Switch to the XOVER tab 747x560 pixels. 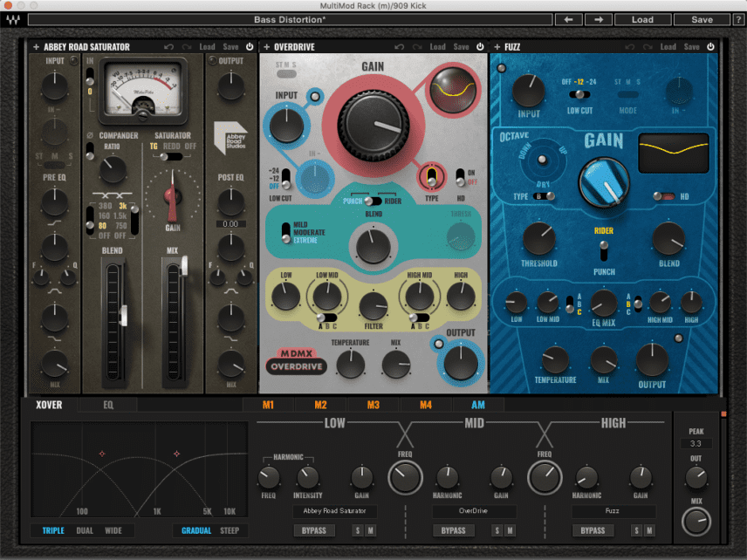pos(49,405)
